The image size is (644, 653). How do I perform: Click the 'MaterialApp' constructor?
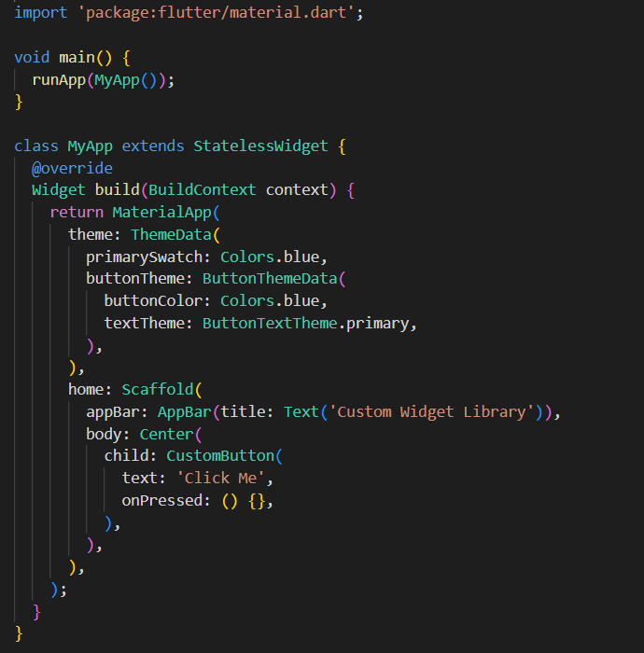point(162,213)
